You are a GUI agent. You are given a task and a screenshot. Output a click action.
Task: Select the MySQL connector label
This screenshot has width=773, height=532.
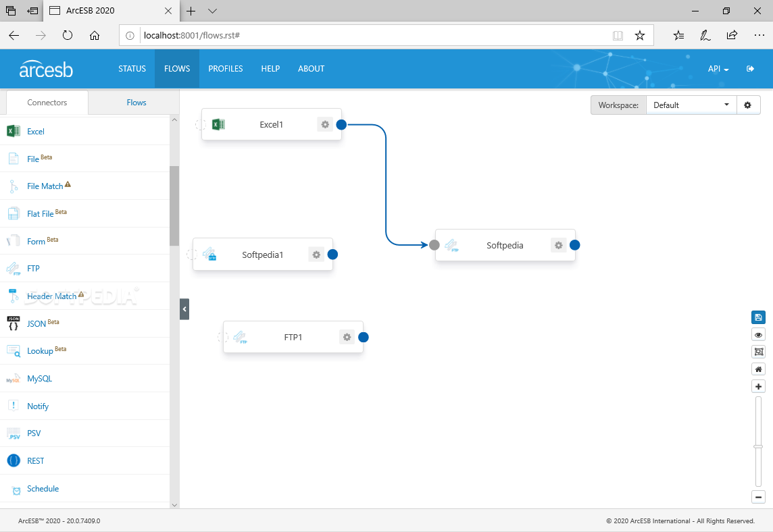pos(39,378)
